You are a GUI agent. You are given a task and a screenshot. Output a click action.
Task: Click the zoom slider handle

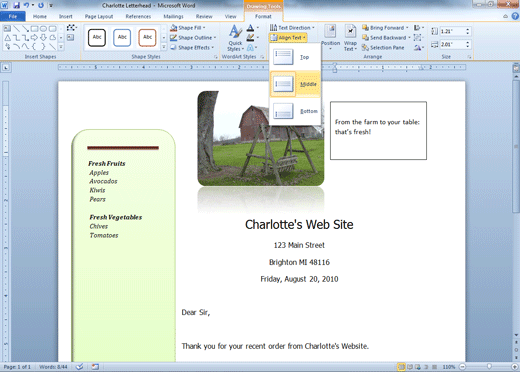point(489,367)
